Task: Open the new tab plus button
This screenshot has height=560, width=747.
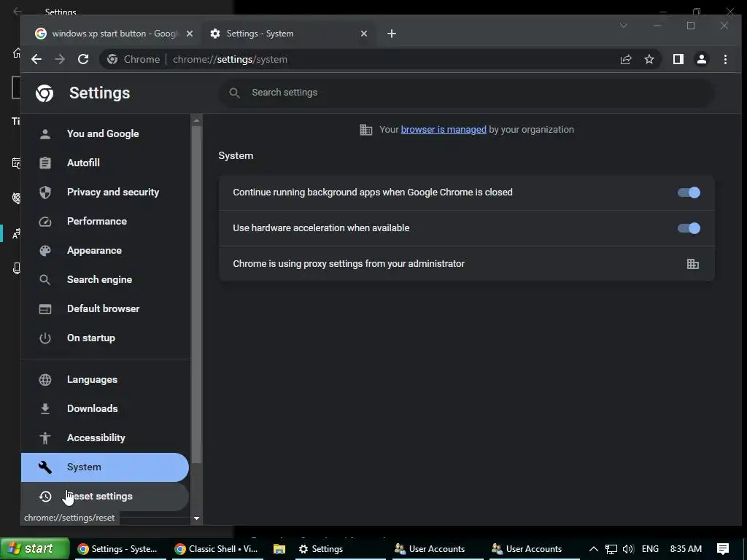Action: [x=392, y=34]
